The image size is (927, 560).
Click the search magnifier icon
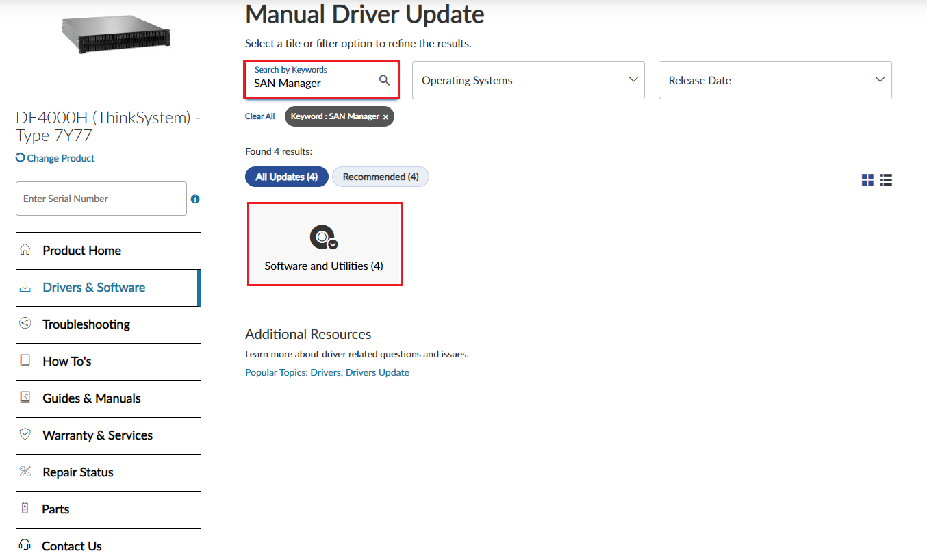385,80
